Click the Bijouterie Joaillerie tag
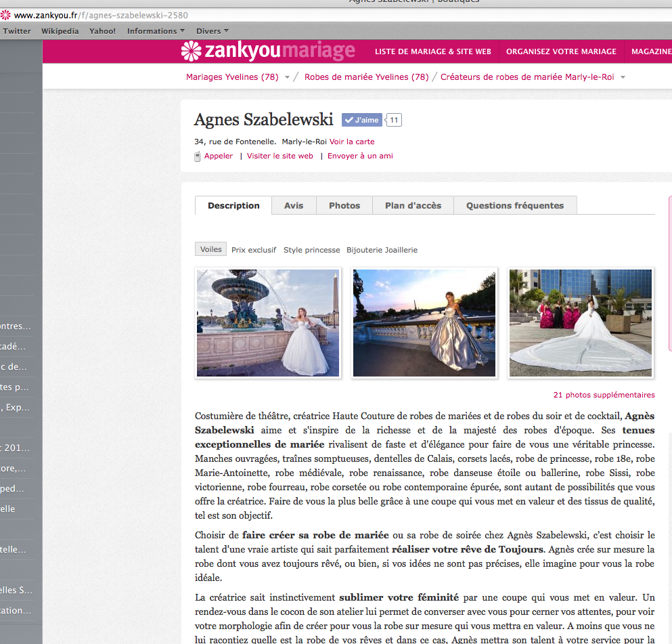This screenshot has height=644, width=672. 382,250
